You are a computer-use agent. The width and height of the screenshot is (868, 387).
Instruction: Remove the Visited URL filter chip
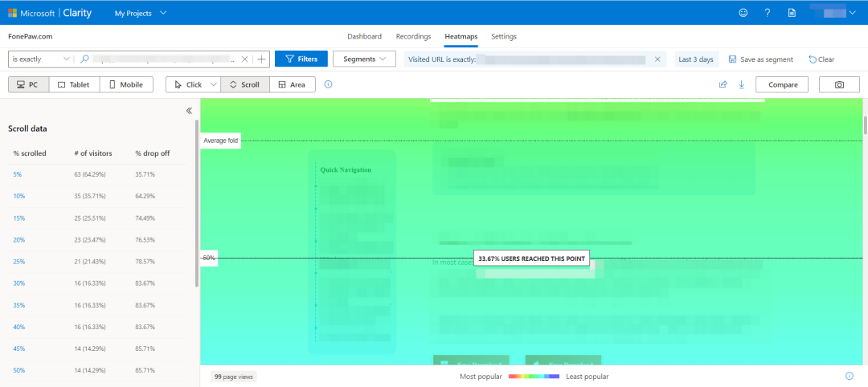coord(657,59)
